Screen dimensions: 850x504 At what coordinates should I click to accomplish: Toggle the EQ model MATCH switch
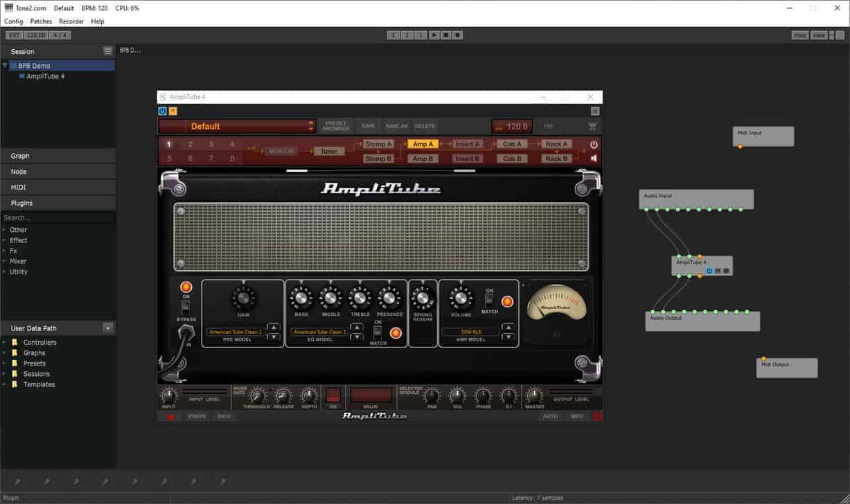pos(378,332)
